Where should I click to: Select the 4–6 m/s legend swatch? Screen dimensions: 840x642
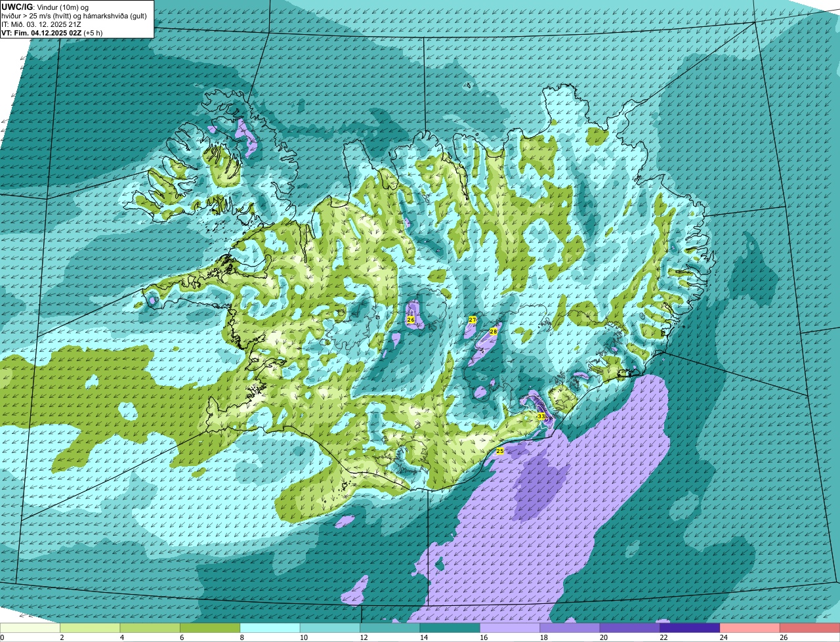coord(150,628)
